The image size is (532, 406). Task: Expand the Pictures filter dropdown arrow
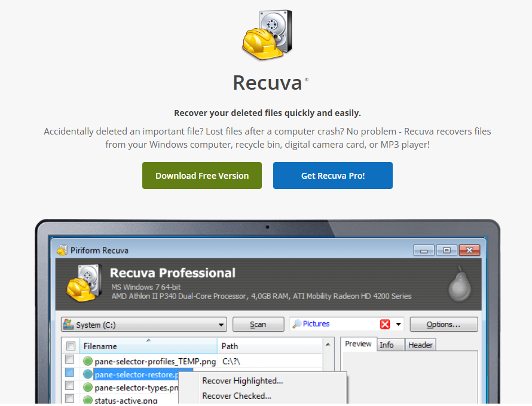[x=399, y=324]
